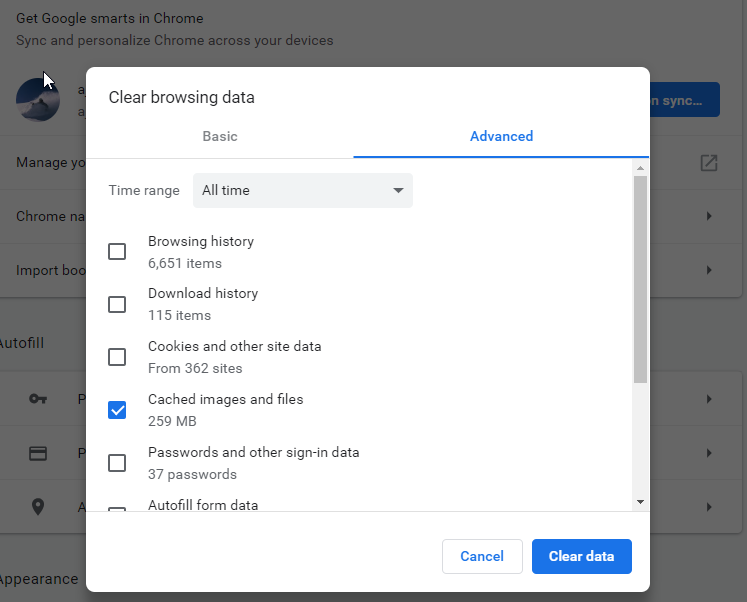Switch to the Basic tab

click(x=220, y=136)
